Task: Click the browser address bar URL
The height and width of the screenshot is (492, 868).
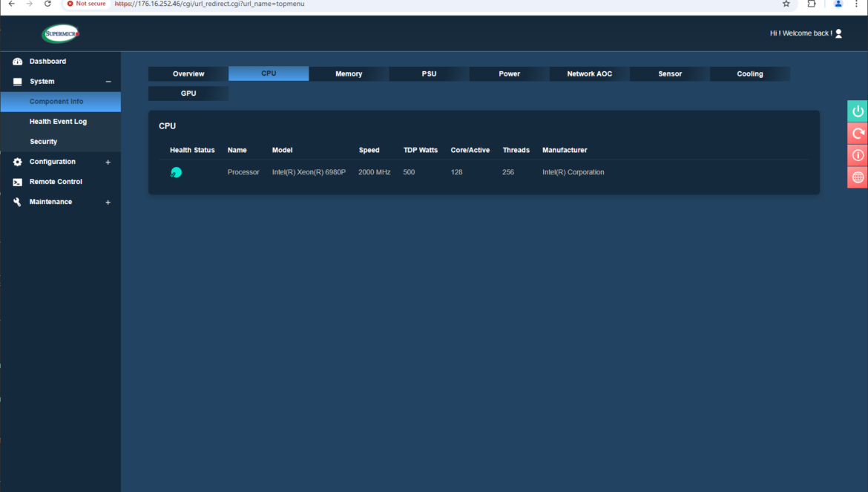Action: coord(210,4)
